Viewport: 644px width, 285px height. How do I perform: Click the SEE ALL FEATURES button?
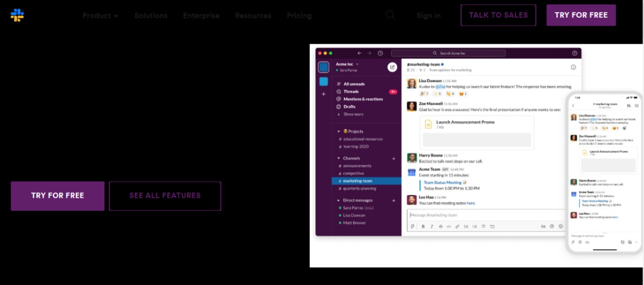165,196
